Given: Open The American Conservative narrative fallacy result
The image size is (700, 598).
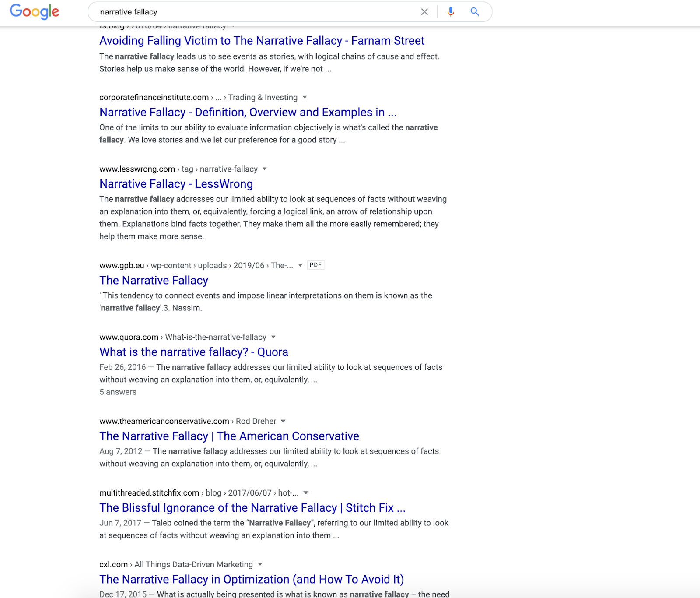Looking at the screenshot, I should click(229, 436).
